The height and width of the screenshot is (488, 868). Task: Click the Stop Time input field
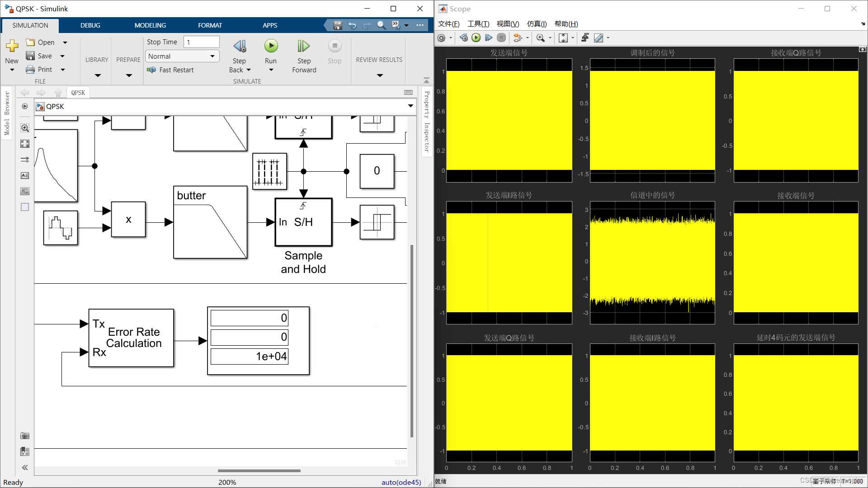[201, 42]
